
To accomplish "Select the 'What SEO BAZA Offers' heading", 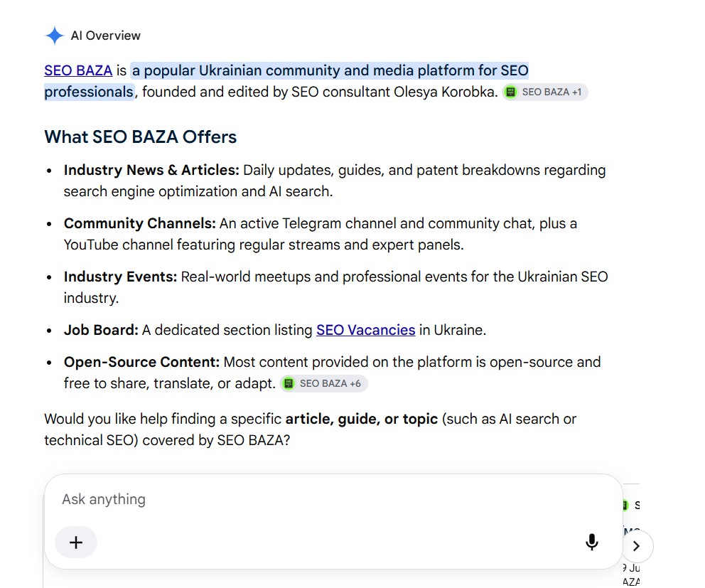I will (140, 137).
